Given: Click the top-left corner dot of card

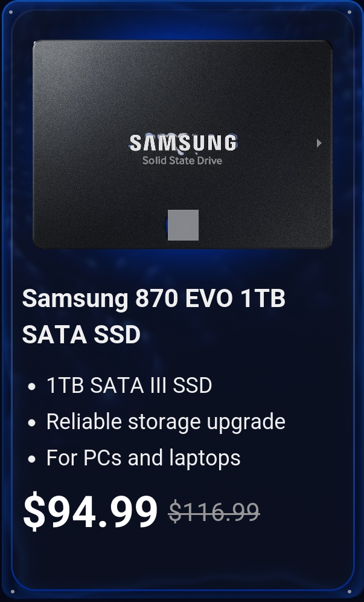Looking at the screenshot, I should [11, 12].
